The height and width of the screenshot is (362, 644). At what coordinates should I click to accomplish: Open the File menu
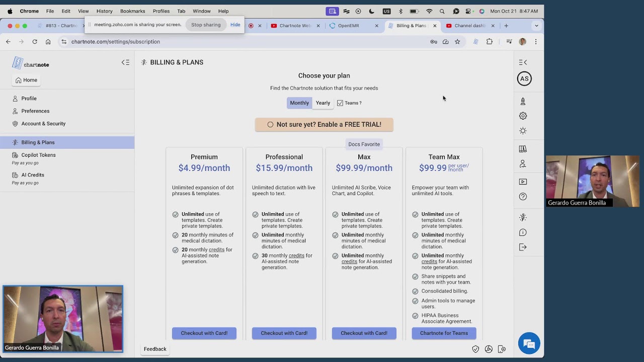coord(50,11)
